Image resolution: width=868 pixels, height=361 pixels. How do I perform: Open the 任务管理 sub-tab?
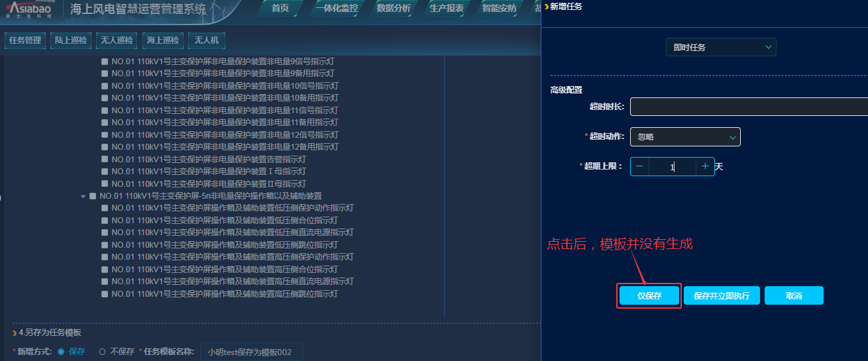point(25,41)
